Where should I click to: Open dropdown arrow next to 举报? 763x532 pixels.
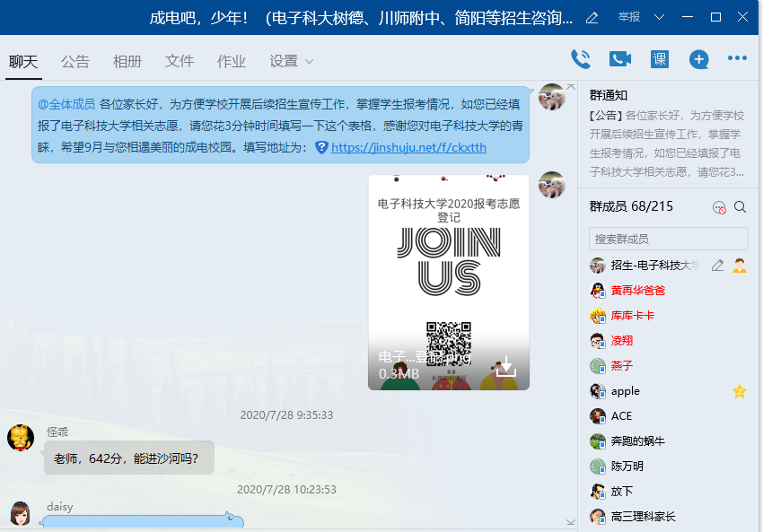pos(660,18)
